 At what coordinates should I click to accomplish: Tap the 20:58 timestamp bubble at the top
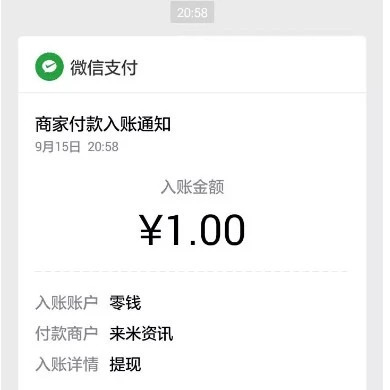point(192,13)
